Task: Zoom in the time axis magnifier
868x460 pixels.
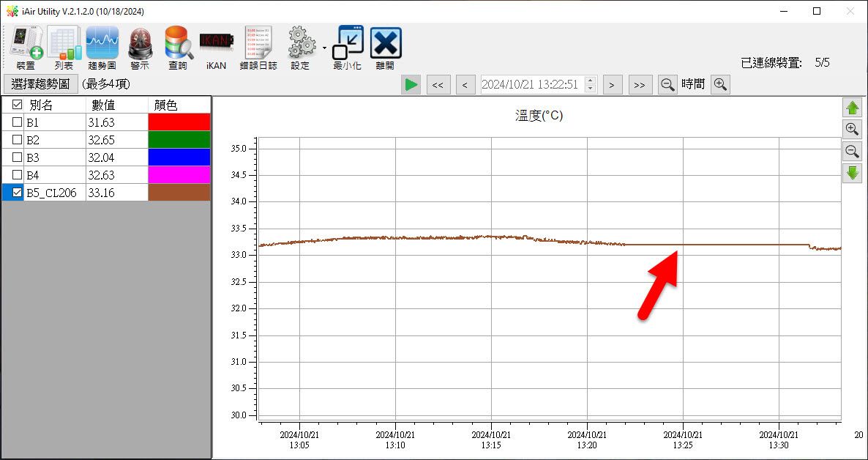Action: coord(719,85)
